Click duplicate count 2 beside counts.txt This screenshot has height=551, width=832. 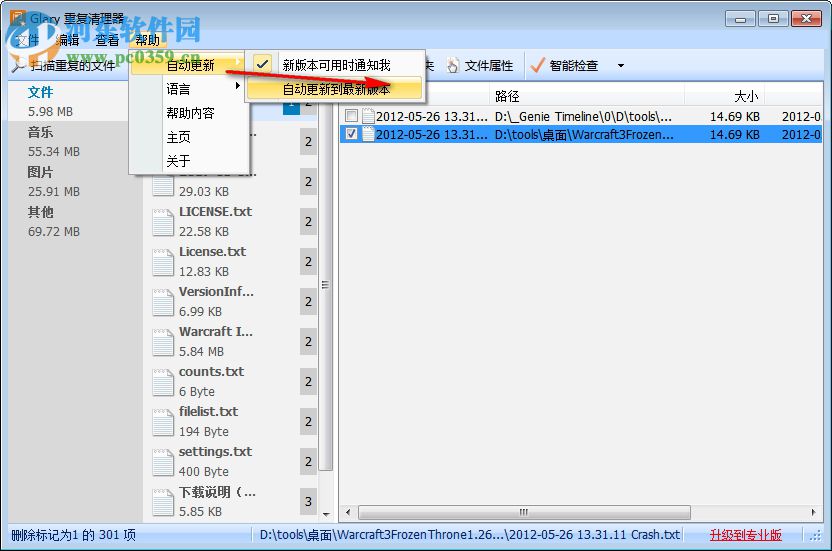308,381
